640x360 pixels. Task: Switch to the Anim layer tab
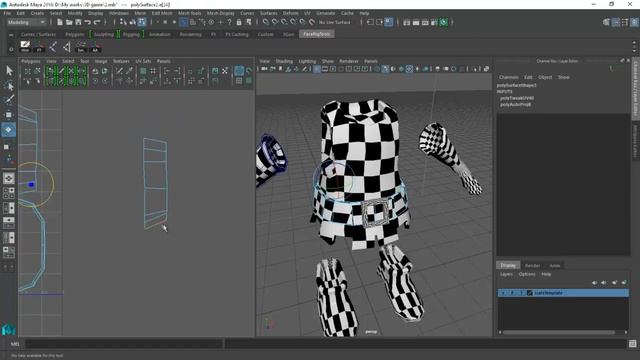click(554, 265)
